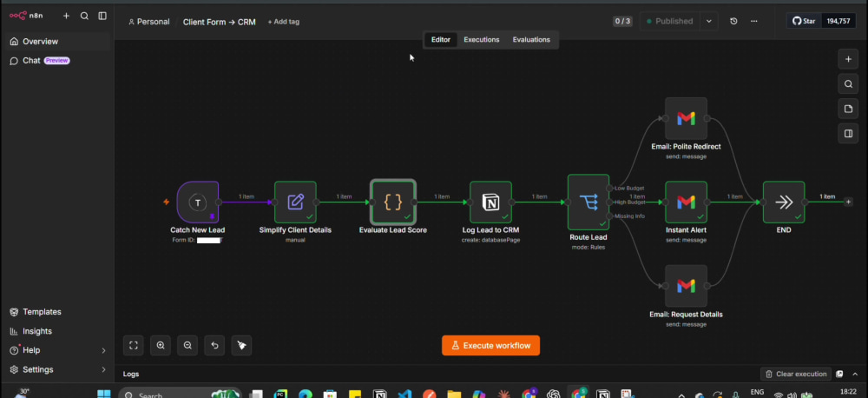
Task: Click the n8n logo
Action: click(x=26, y=16)
